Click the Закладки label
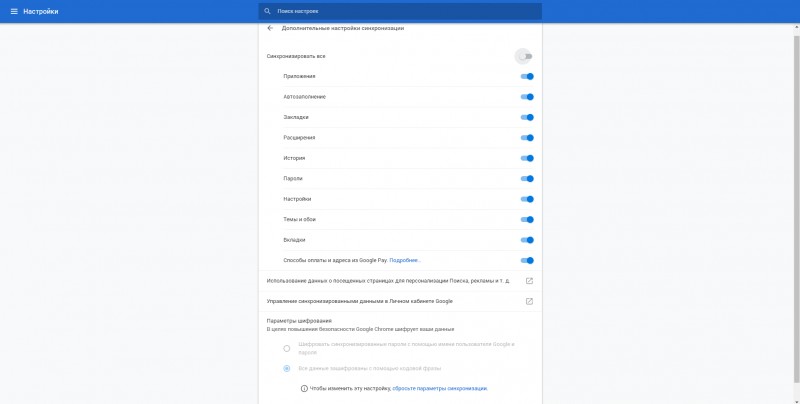This screenshot has height=404, width=800. pos(296,117)
